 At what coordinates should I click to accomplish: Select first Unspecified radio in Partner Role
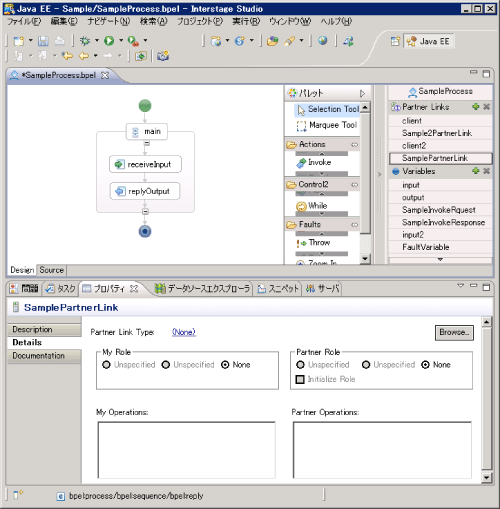[x=300, y=365]
